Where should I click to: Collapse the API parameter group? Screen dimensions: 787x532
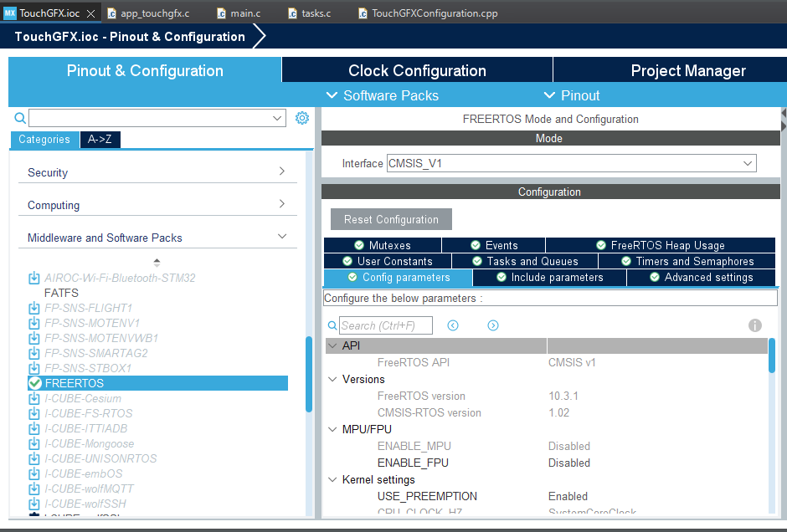[x=332, y=346]
